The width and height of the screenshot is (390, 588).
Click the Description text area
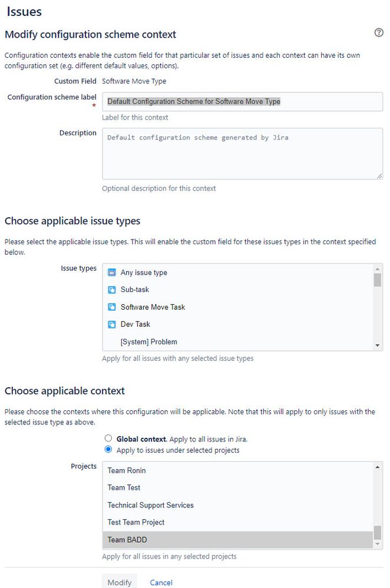[243, 154]
